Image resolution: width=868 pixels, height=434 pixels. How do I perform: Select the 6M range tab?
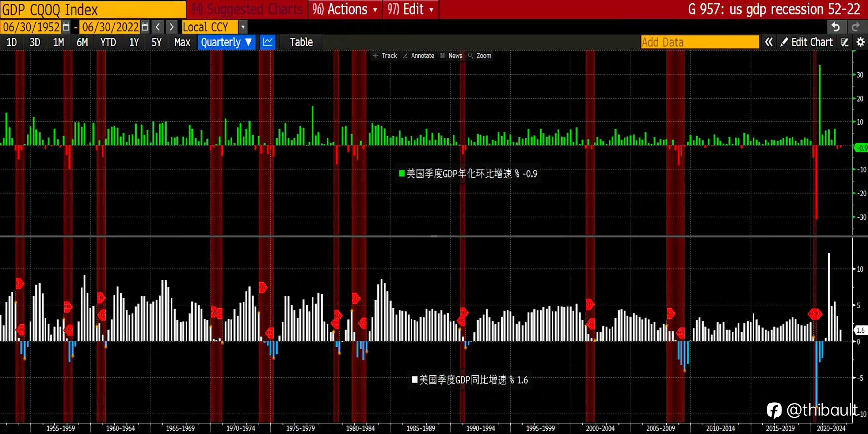tap(82, 42)
